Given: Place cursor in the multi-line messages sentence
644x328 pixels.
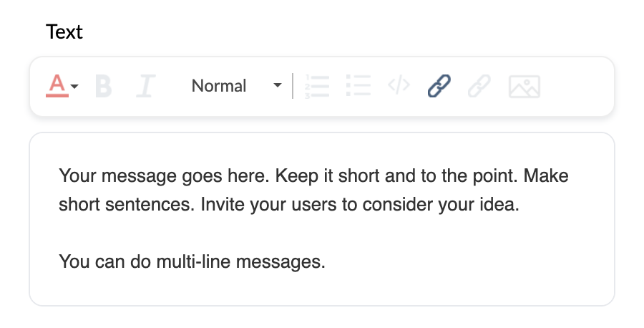Looking at the screenshot, I should click(192, 261).
